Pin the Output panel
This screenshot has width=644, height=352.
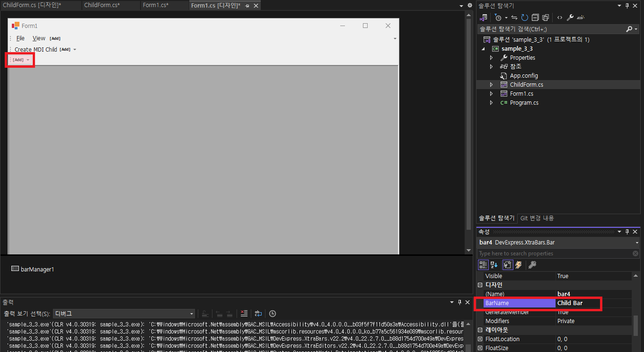point(459,302)
